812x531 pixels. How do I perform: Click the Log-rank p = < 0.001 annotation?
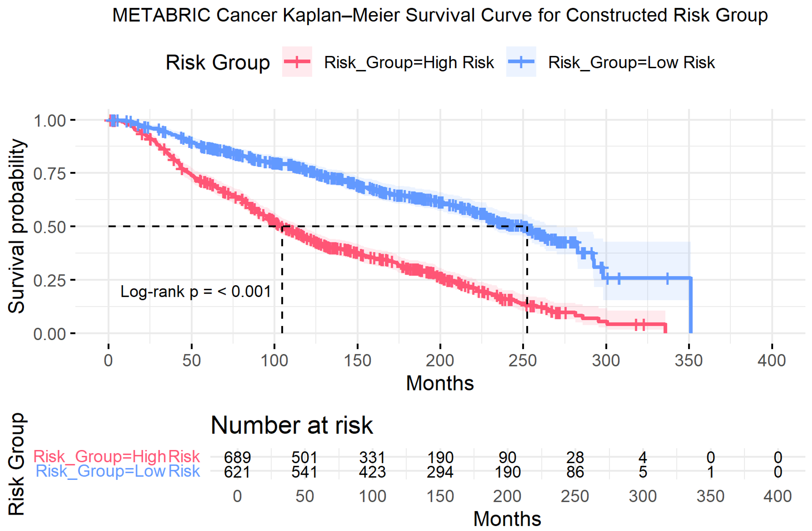tap(196, 292)
